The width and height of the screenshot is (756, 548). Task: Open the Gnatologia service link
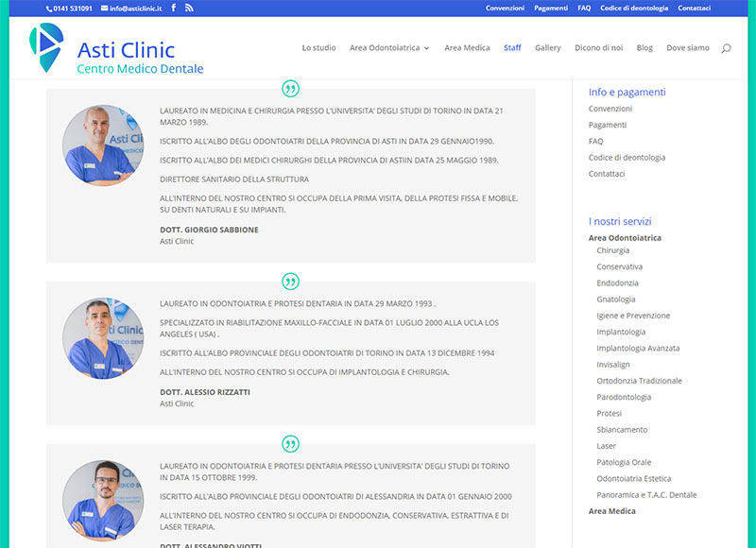616,300
